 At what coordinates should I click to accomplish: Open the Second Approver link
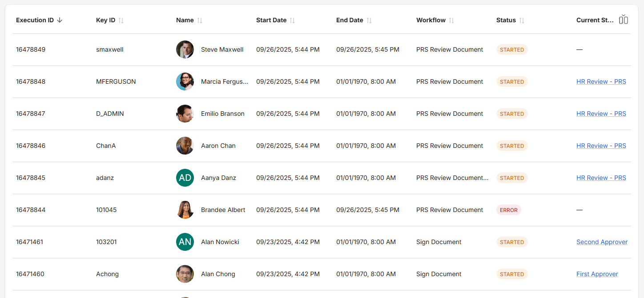(x=602, y=242)
